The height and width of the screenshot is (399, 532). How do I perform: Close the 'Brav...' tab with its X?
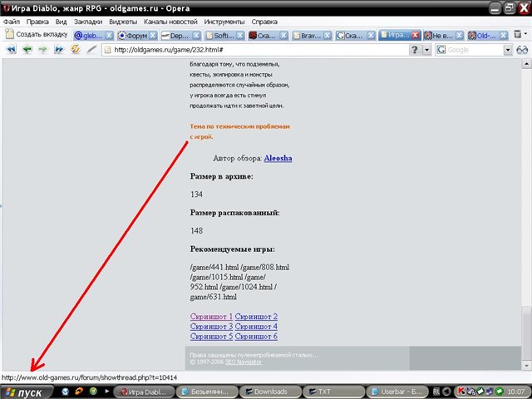328,35
